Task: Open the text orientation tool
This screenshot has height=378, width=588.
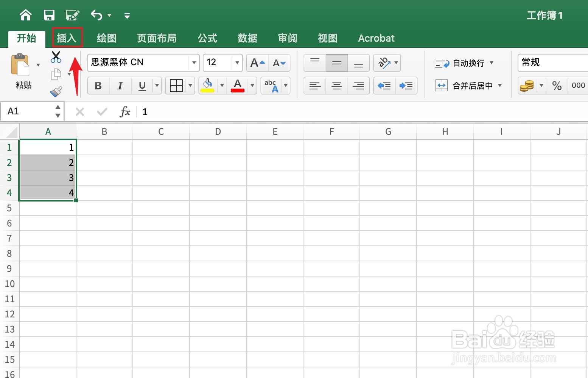Action: coord(384,63)
